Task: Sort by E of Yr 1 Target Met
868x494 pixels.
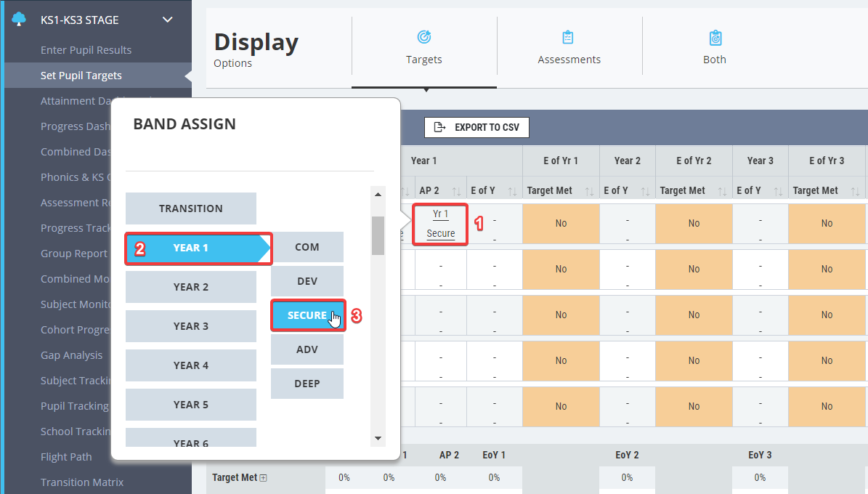Action: coord(589,191)
